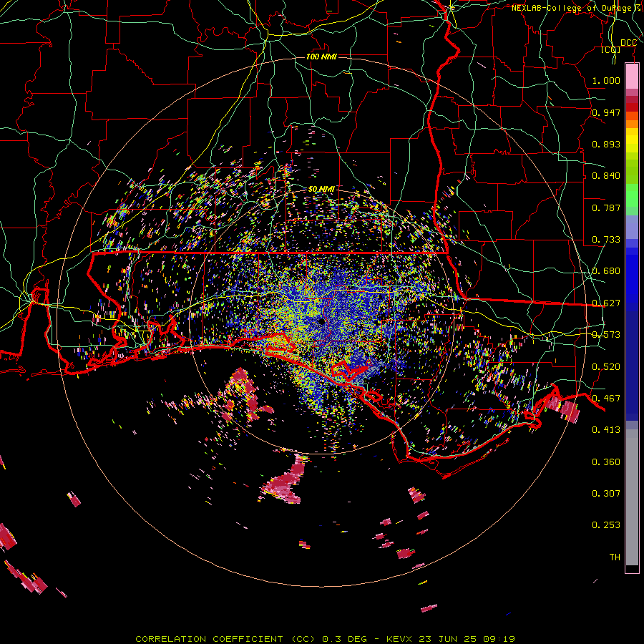Click the 0.627 scale value
This screenshot has width=644, height=644.
(606, 303)
